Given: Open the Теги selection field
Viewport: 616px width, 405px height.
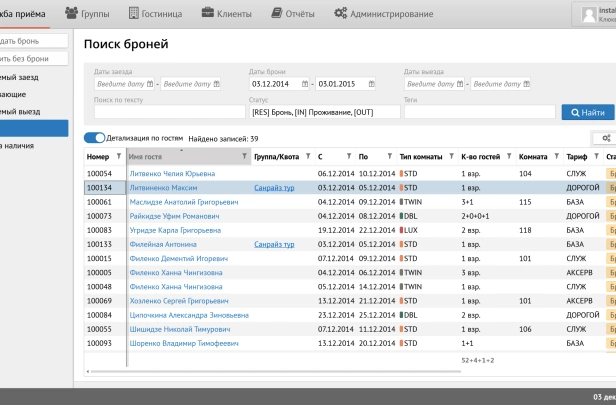Looking at the screenshot, I should pos(478,112).
